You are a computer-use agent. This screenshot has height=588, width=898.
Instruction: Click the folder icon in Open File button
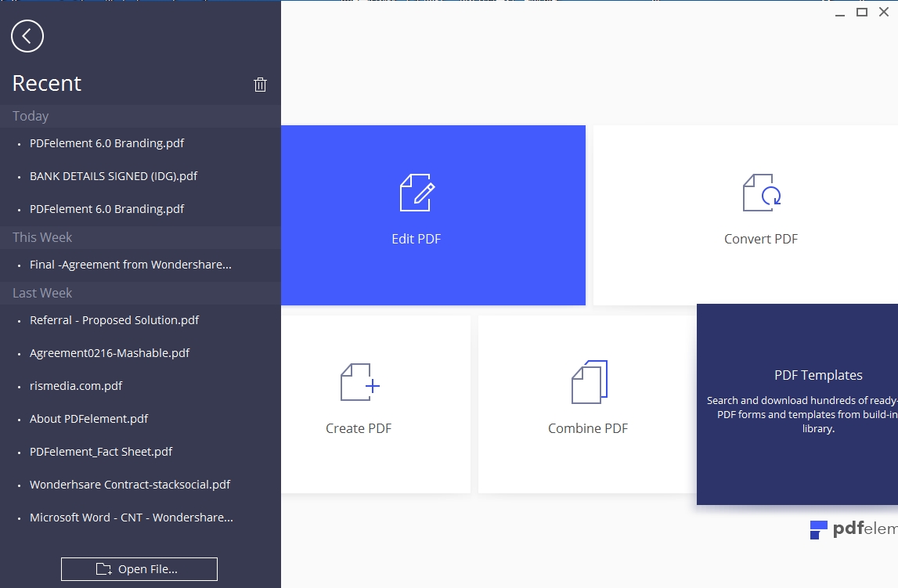pyautogui.click(x=103, y=569)
